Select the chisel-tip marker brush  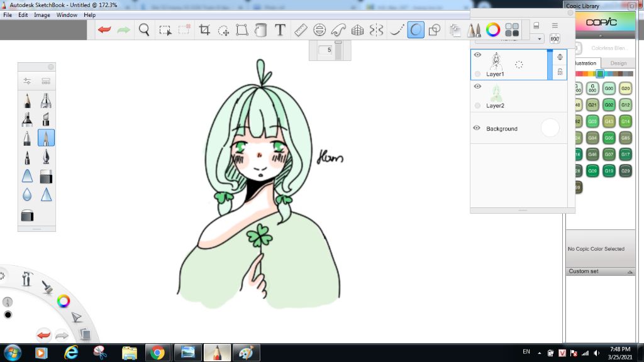tap(46, 119)
